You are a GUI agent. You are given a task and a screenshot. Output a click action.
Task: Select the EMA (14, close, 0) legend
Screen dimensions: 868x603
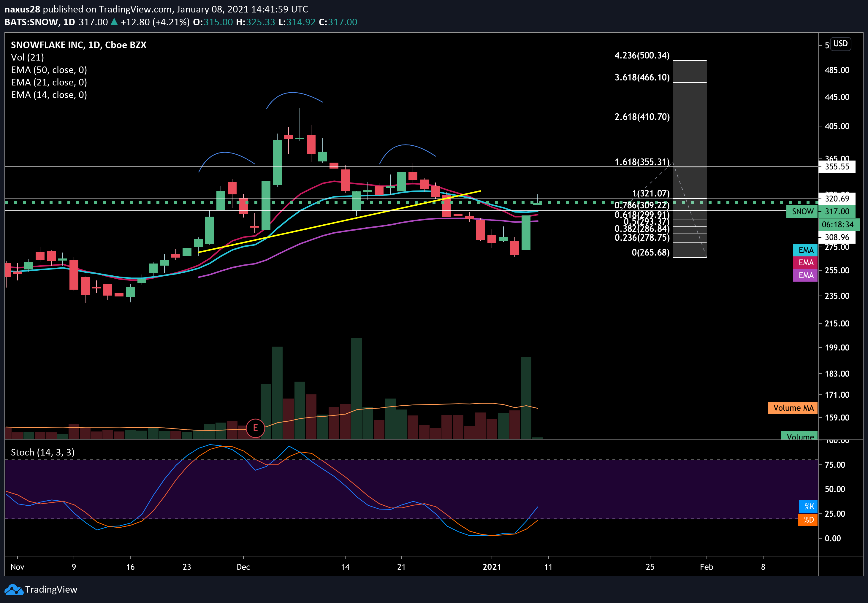coord(49,95)
